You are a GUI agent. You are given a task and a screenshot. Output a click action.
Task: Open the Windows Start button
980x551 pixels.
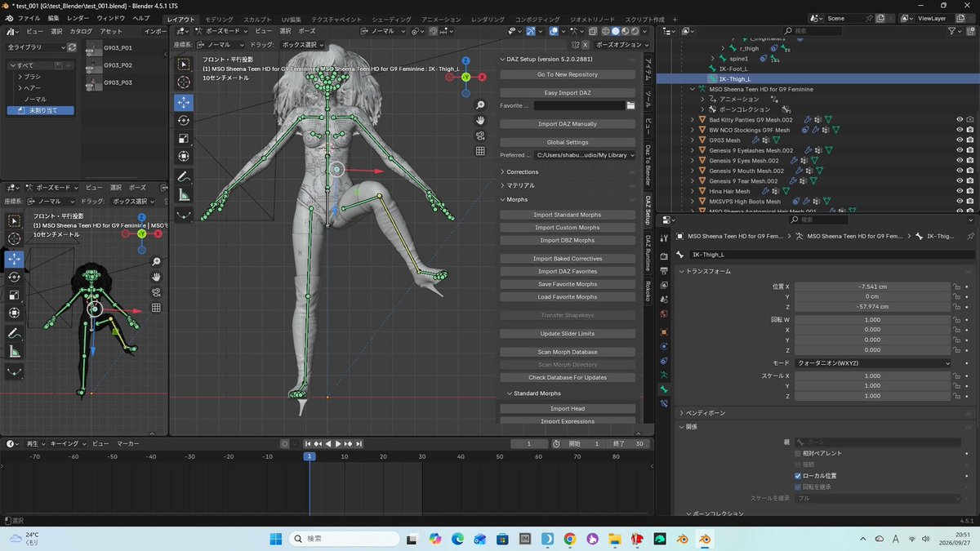tap(275, 539)
